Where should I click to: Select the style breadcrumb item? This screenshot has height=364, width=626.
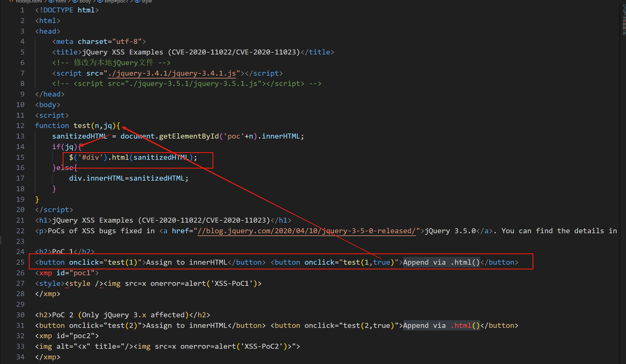147,1
